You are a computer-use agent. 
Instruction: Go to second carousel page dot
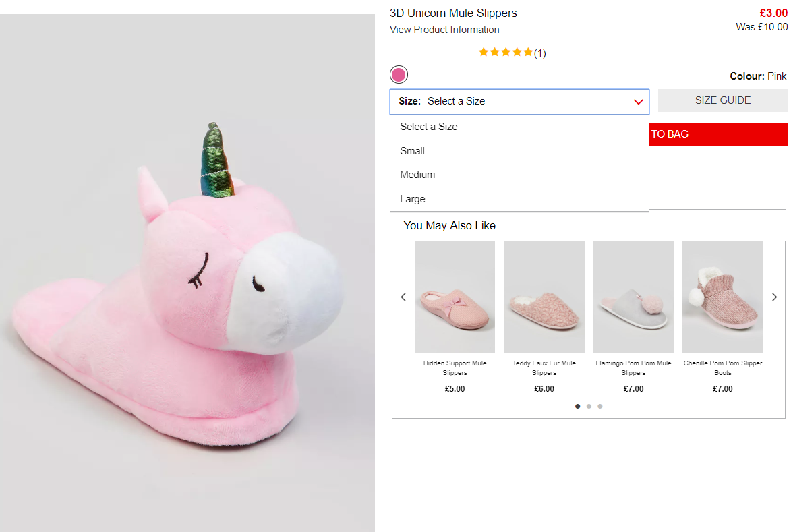589,406
